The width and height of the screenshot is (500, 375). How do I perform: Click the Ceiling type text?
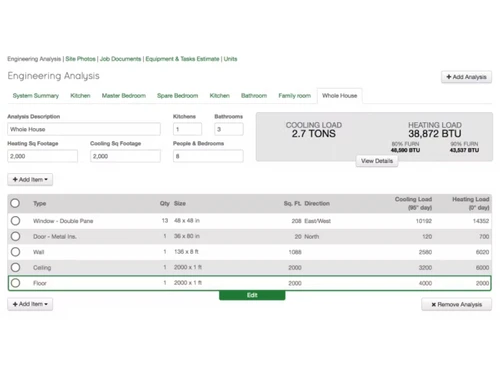point(42,268)
